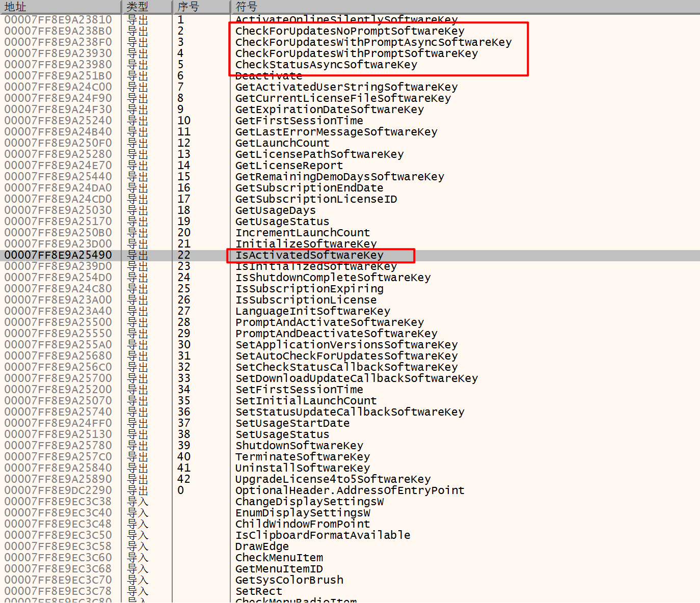The height and width of the screenshot is (603, 700).
Task: Select TerminateSoftwareKey symbol
Action: tap(303, 457)
